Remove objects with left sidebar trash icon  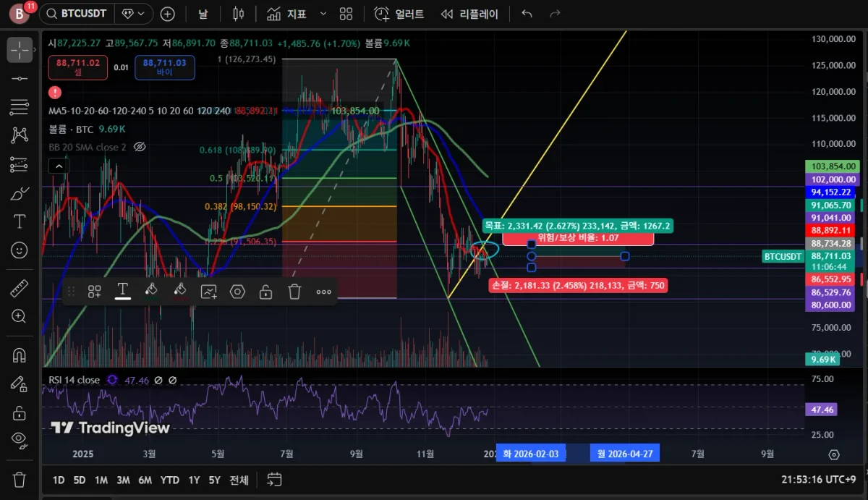20,479
